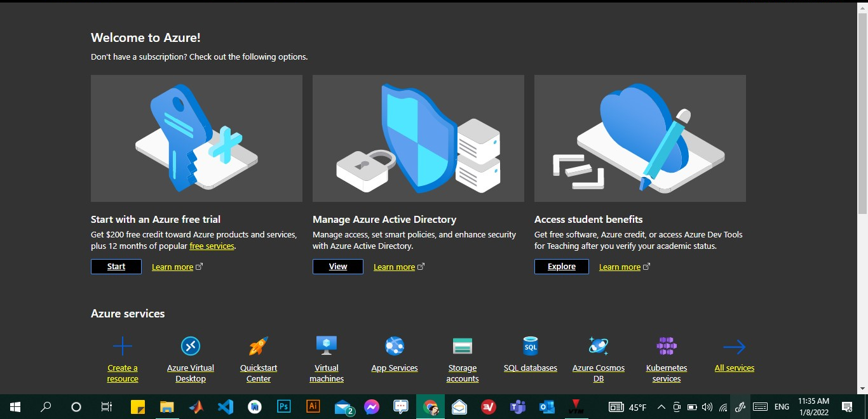Open the Storage accounts icon
Image resolution: width=868 pixels, height=419 pixels.
click(463, 346)
